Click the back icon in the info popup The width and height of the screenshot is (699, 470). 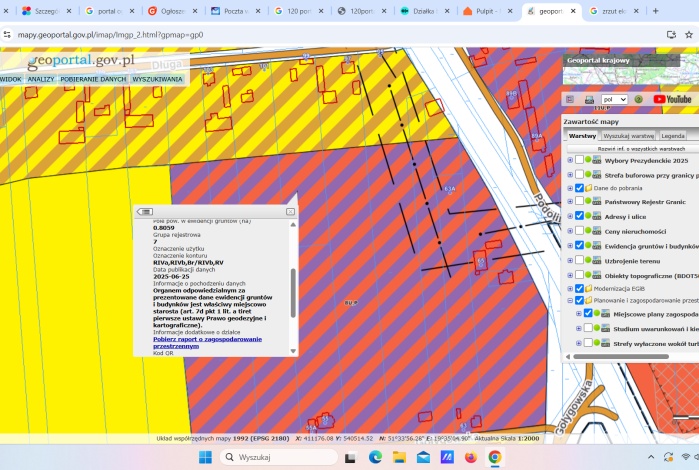pyautogui.click(x=145, y=211)
